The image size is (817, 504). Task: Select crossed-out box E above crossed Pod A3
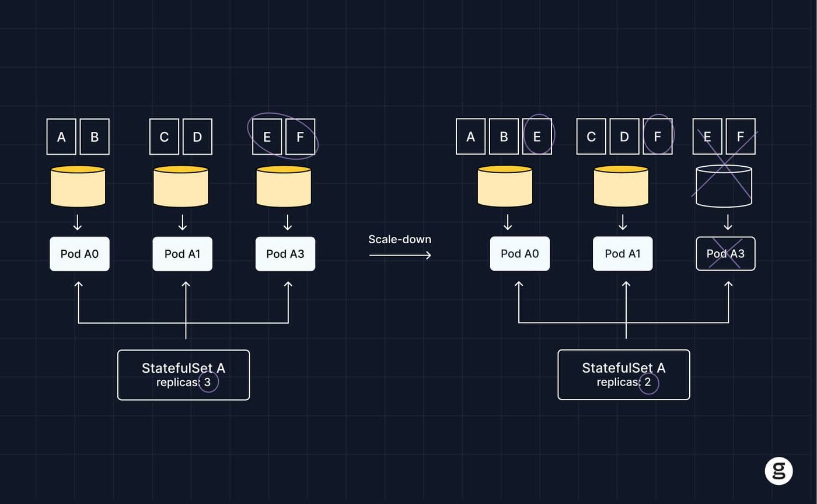(707, 137)
